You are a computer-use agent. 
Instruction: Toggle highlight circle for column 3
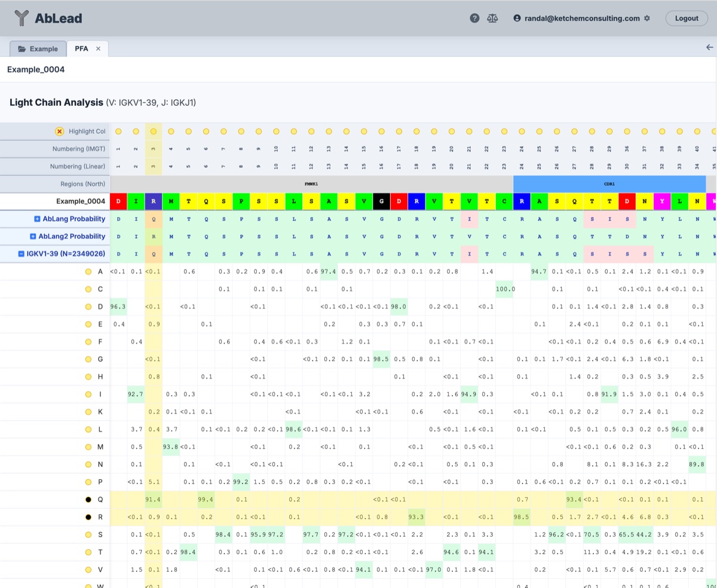154,131
